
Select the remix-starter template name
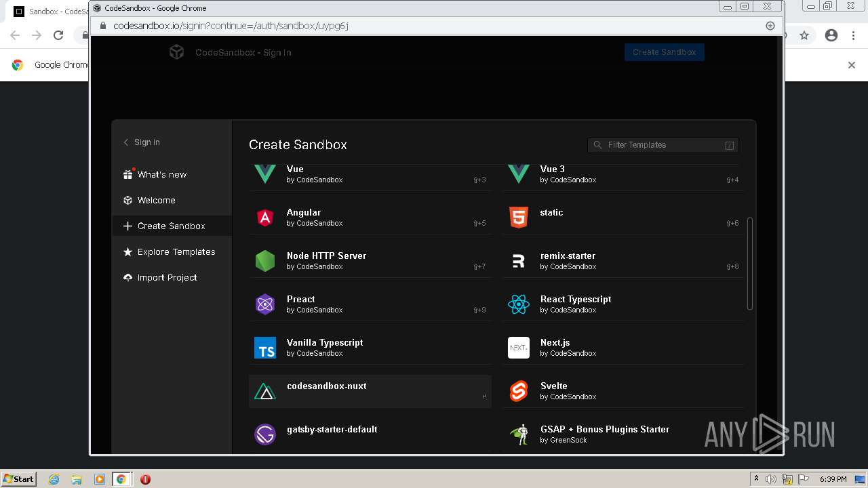[568, 256]
